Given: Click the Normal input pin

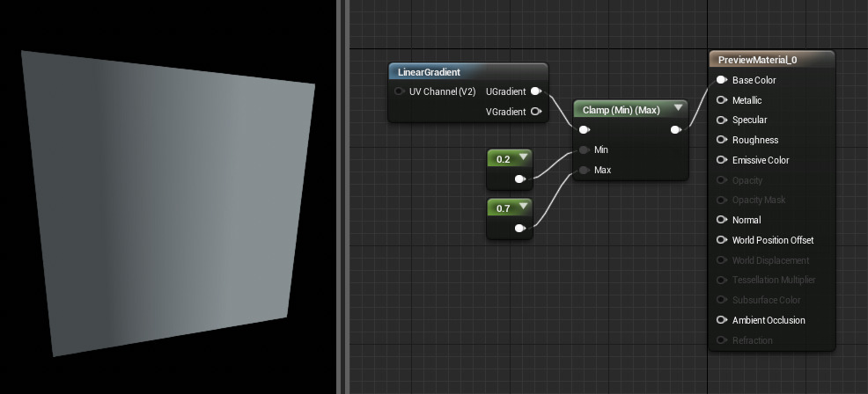Looking at the screenshot, I should pos(721,220).
